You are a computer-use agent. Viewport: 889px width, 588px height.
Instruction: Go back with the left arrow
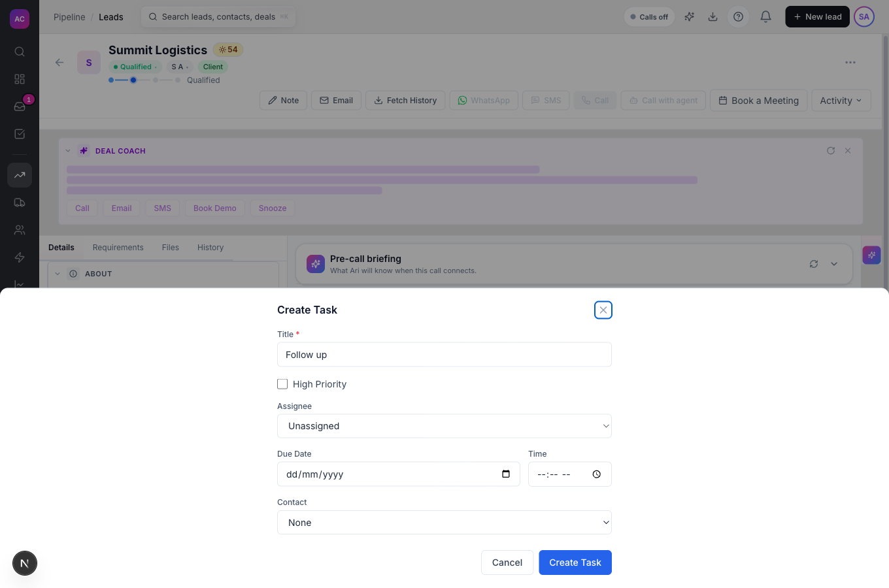pyautogui.click(x=59, y=63)
